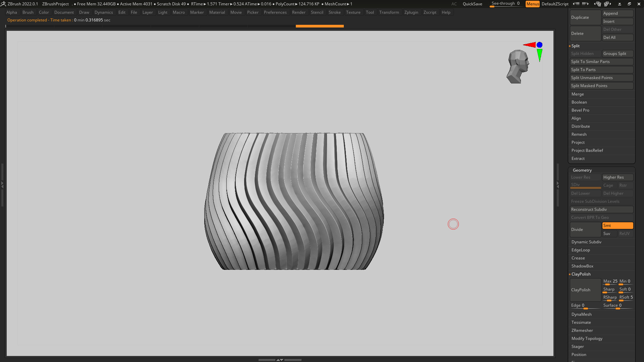The image size is (644, 362).
Task: Click Reconstruct Subdiv button
Action: (x=602, y=209)
